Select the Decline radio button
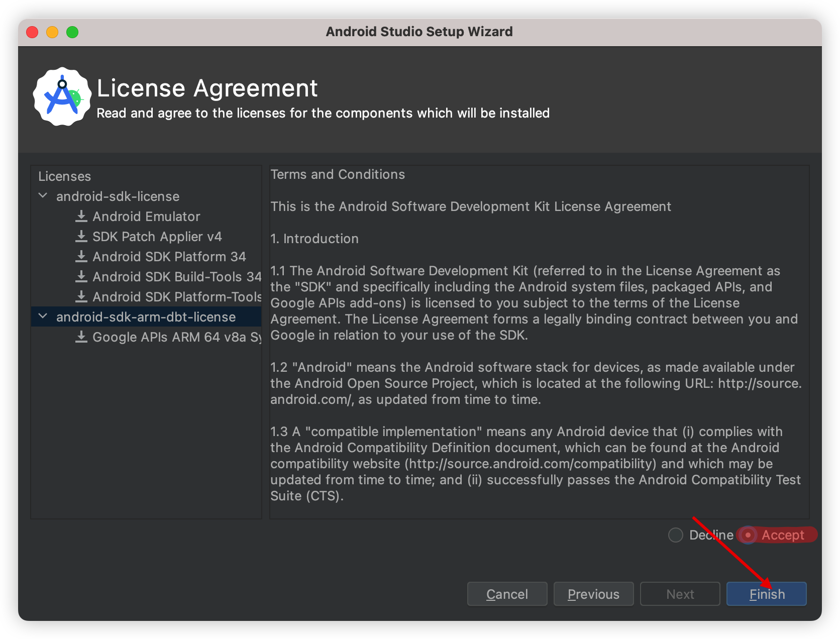The width and height of the screenshot is (840, 639). click(676, 535)
